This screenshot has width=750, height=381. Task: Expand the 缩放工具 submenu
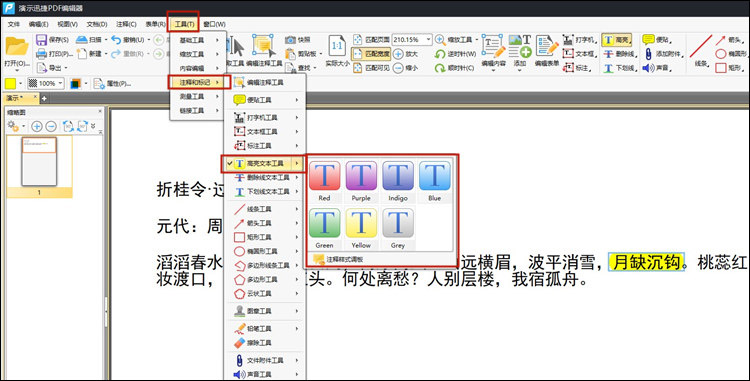[198, 54]
